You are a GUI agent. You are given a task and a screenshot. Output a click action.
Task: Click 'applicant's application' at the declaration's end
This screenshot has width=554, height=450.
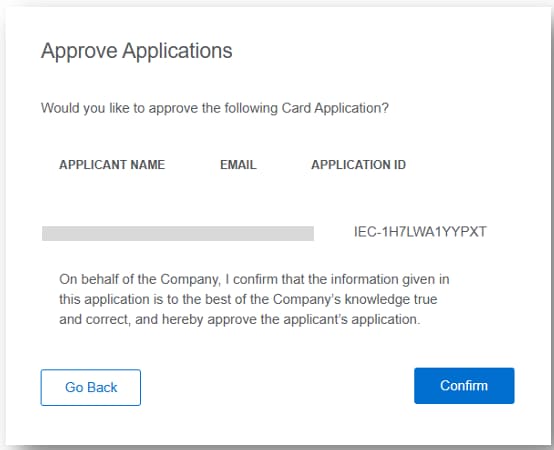(x=350, y=320)
